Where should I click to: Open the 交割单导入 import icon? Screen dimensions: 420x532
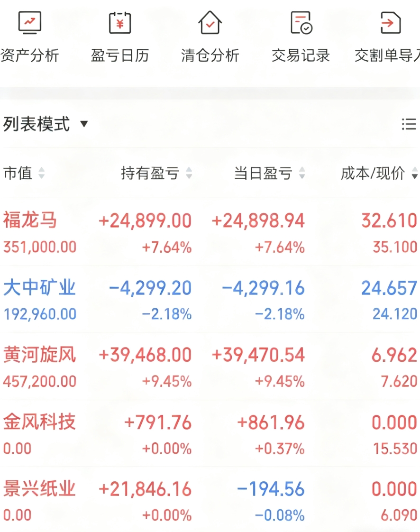(390, 22)
